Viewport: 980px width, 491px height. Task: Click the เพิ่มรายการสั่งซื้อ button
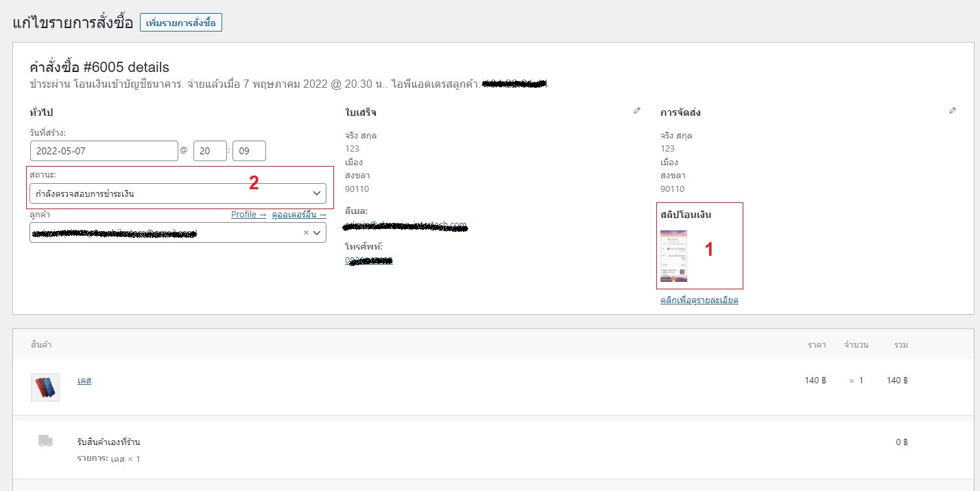181,23
